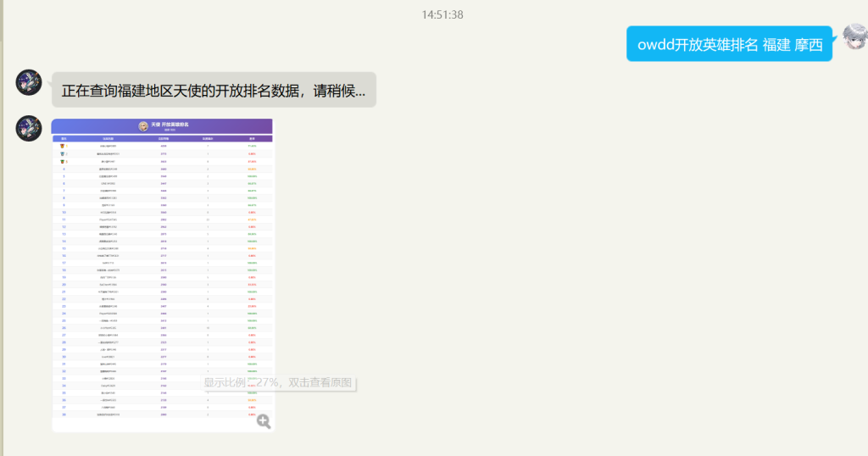This screenshot has width=868, height=456.
Task: Click the silver medal icon for rank 2
Action: point(63,153)
